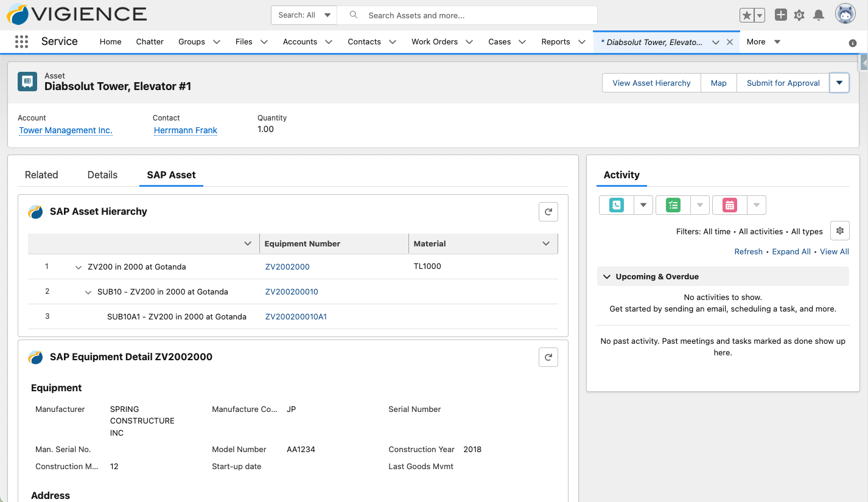Open the notifications bell
This screenshot has width=868, height=502.
(819, 15)
